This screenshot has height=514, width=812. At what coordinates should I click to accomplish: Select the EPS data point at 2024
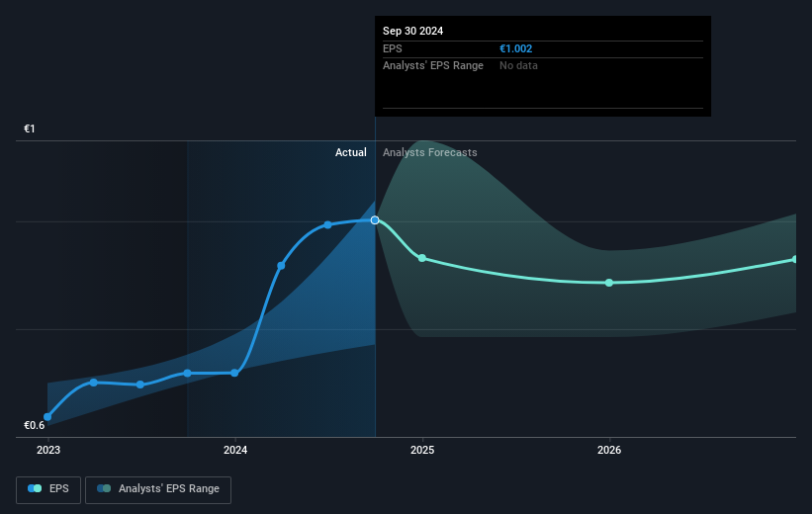234,373
